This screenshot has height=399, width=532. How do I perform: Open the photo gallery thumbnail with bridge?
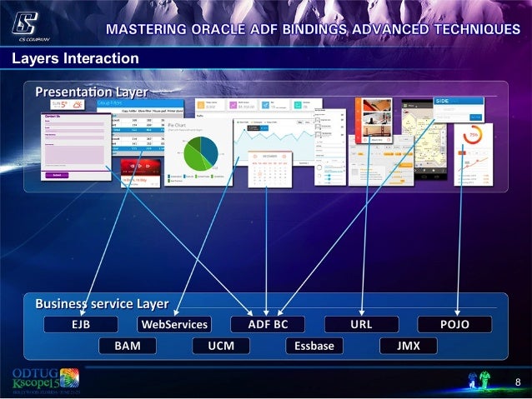point(374,121)
